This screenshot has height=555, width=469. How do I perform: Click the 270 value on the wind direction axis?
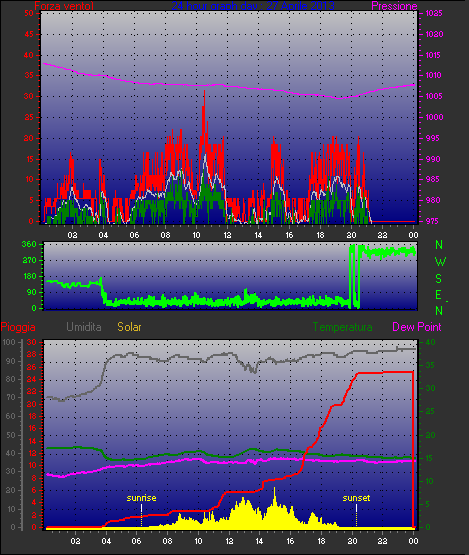[29, 261]
